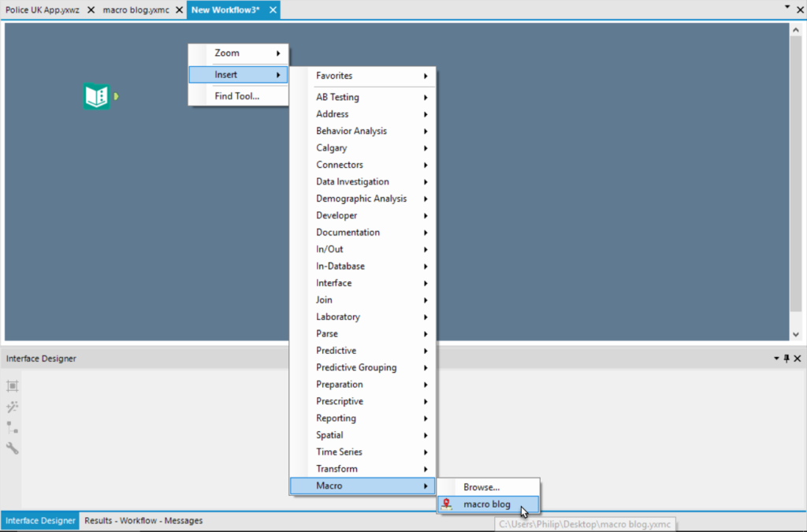Image resolution: width=807 pixels, height=532 pixels.
Task: Open the Transform submenu
Action: (363, 469)
